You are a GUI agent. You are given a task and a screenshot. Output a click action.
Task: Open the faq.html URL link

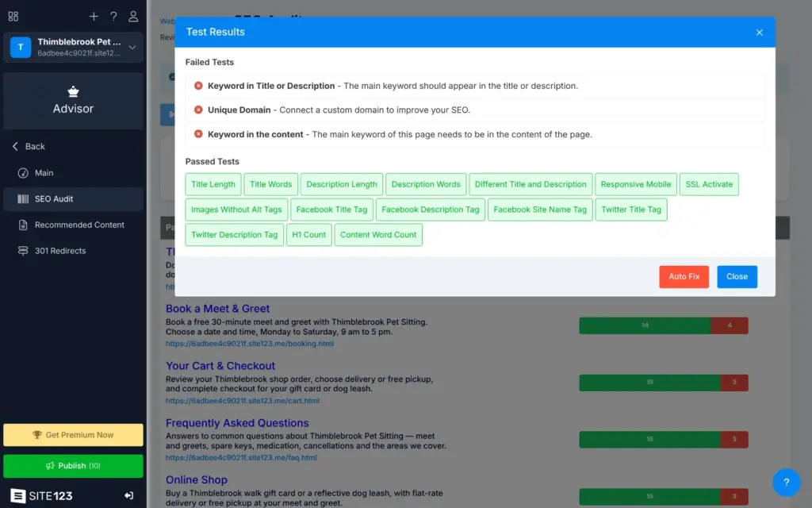click(241, 457)
